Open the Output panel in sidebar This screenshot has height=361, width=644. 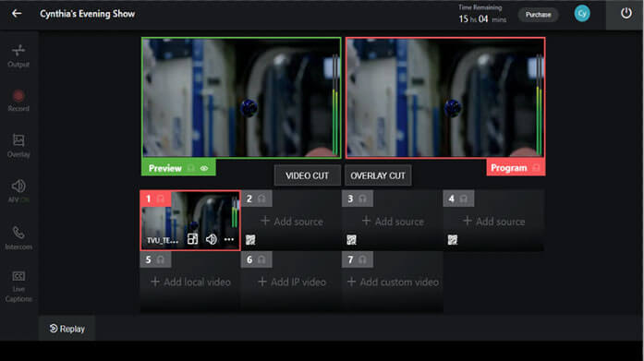pyautogui.click(x=18, y=55)
